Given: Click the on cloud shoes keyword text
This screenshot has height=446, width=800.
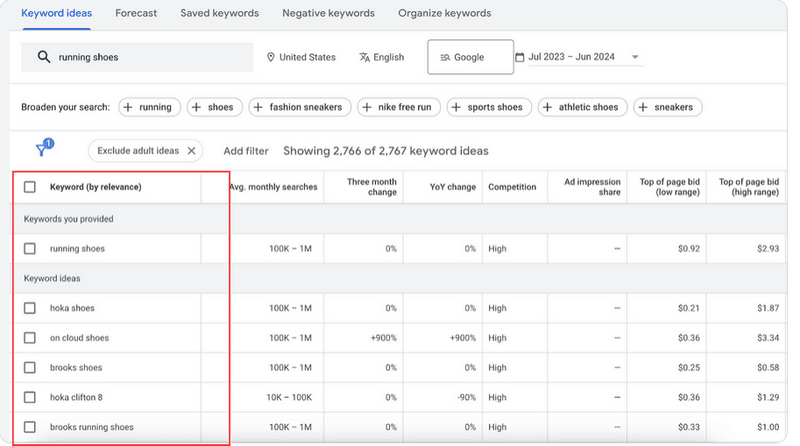Looking at the screenshot, I should tap(80, 338).
